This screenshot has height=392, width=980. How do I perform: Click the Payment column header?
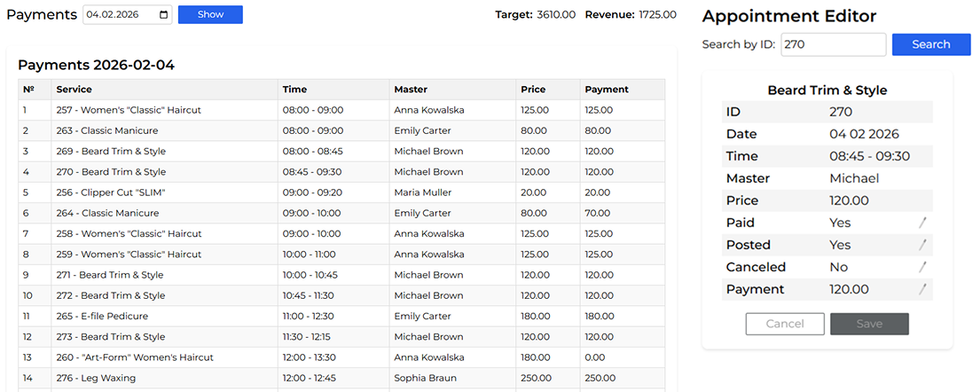point(607,90)
